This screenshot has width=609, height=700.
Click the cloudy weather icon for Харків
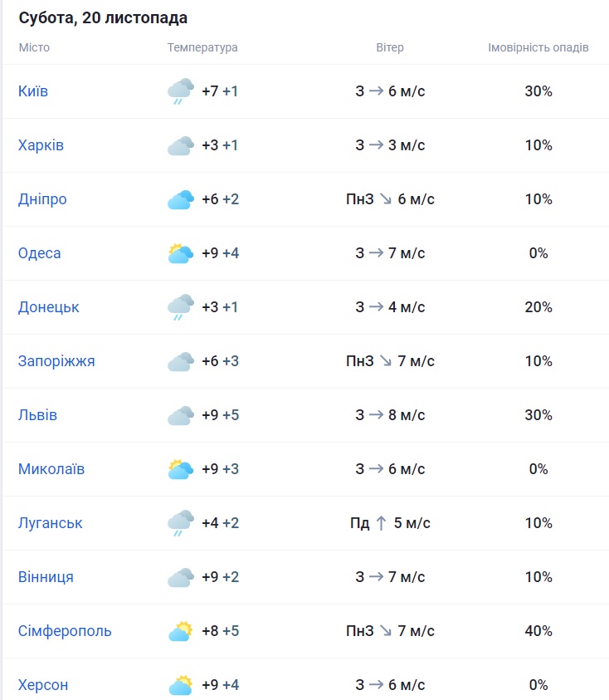click(x=180, y=145)
